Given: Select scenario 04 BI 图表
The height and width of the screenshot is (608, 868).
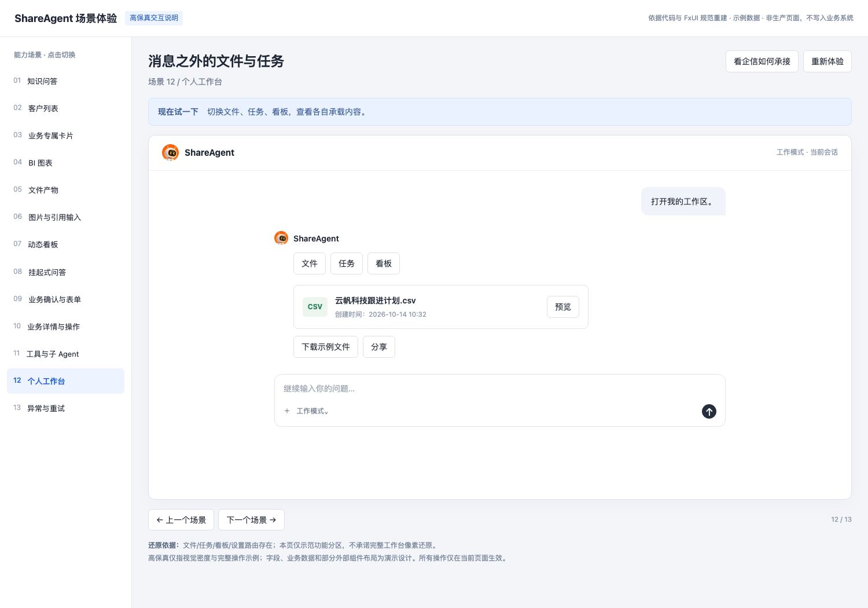Looking at the screenshot, I should click(x=65, y=163).
